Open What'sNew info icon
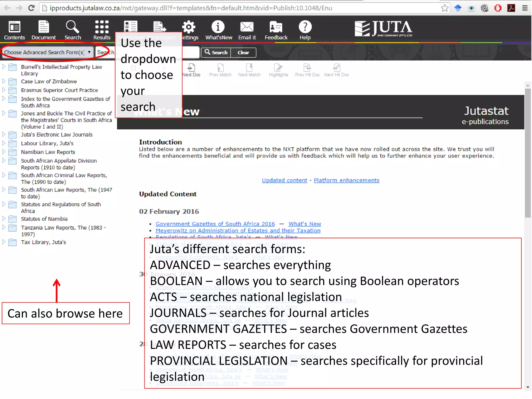This screenshot has width=532, height=399. point(218,30)
